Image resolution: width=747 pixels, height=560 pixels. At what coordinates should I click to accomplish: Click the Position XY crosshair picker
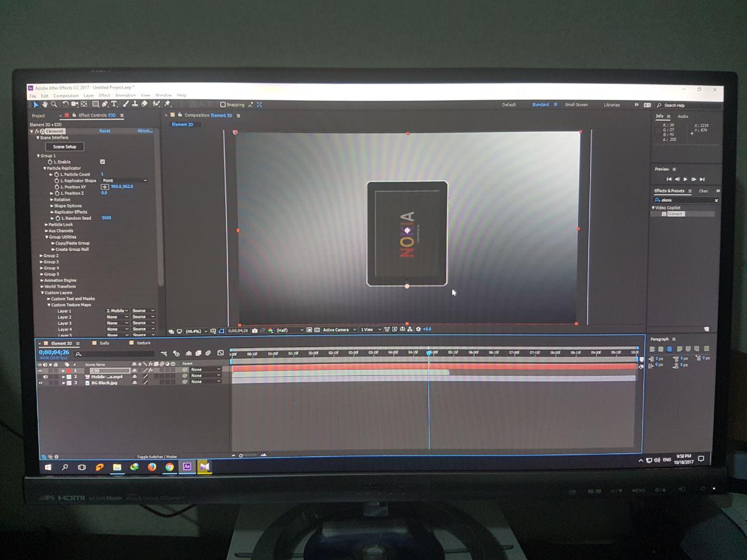click(105, 187)
